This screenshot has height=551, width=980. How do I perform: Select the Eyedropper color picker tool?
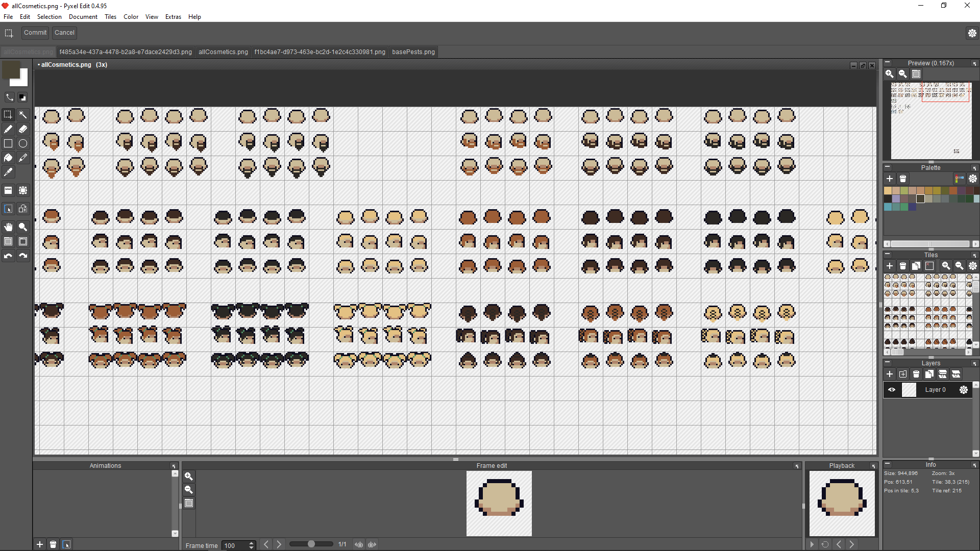[8, 172]
